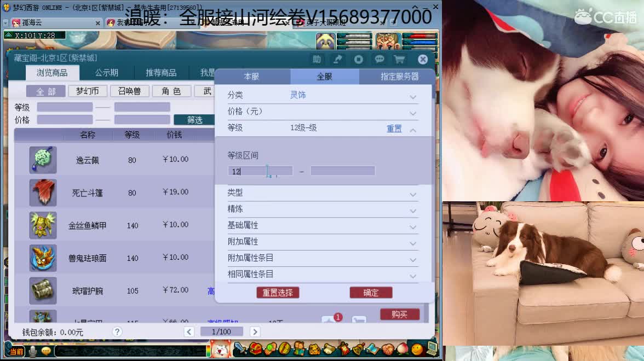644x361 pixels.
Task: Open the 浏览商品 tab
Action: [51, 73]
